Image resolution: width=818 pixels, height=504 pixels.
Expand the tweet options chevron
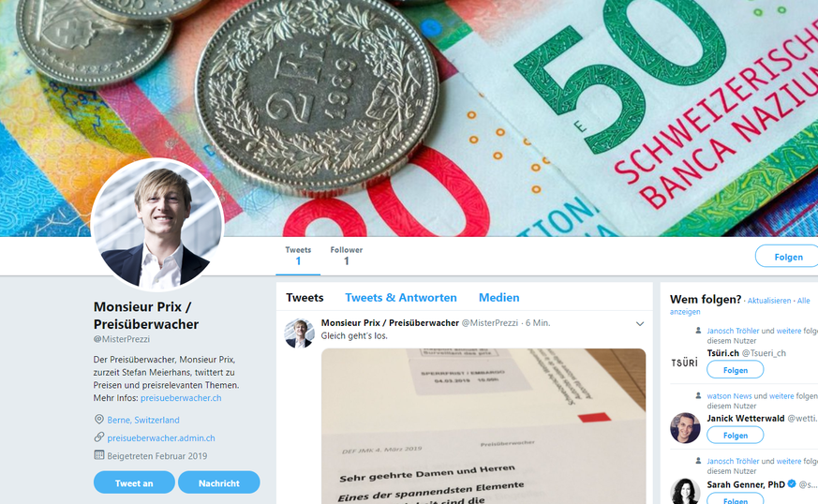(x=640, y=324)
